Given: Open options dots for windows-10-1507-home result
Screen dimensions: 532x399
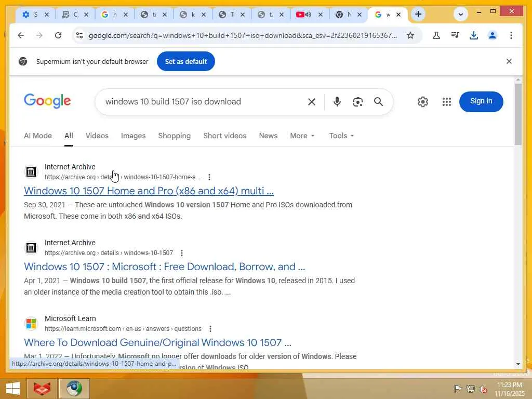Looking at the screenshot, I should pos(209,177).
